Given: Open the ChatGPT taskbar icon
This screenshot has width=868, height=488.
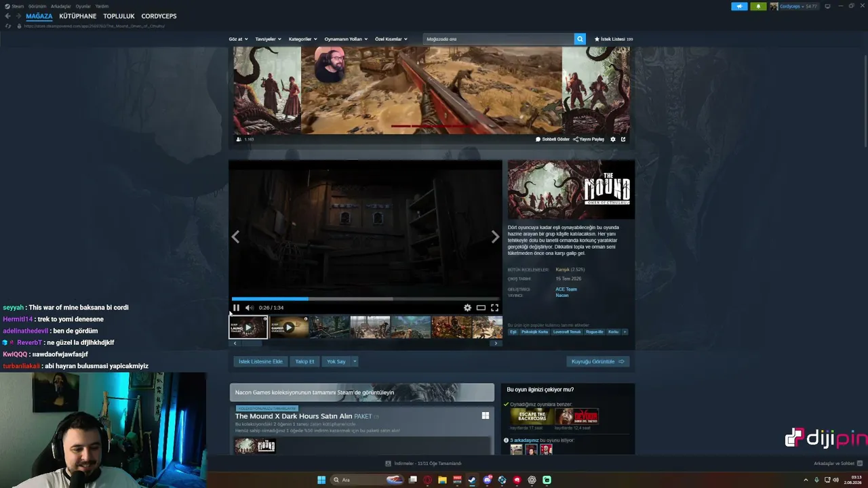Looking at the screenshot, I should pyautogui.click(x=532, y=480).
